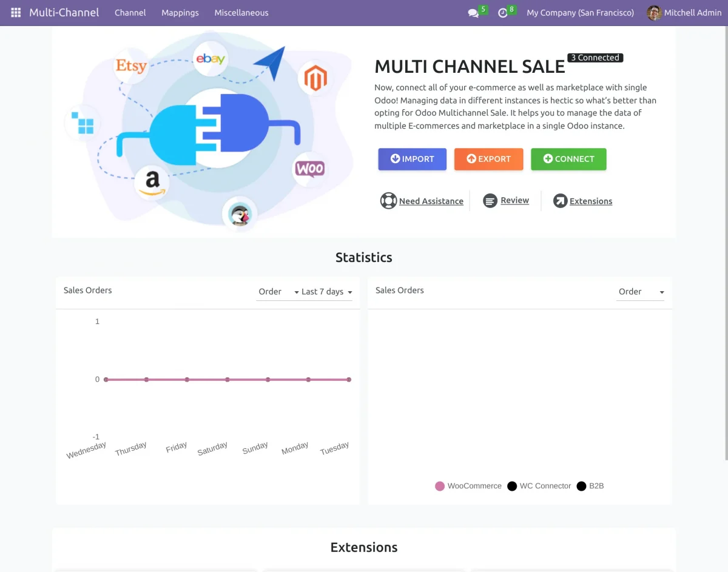Click the green CONNECT button
728x572 pixels.
tap(568, 159)
